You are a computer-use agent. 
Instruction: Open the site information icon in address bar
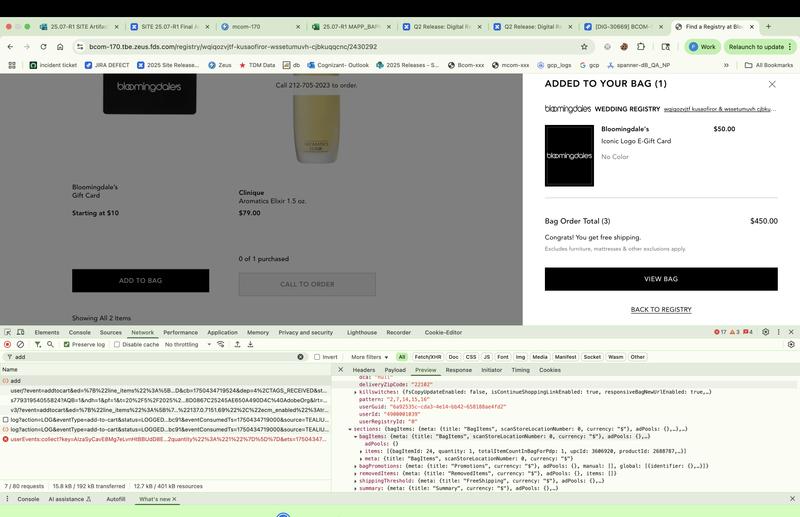click(80, 46)
